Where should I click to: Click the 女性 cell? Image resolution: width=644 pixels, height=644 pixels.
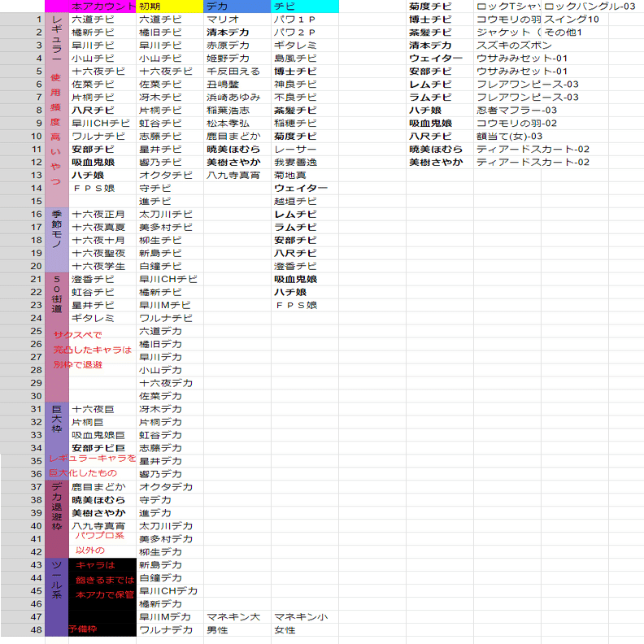click(305, 630)
